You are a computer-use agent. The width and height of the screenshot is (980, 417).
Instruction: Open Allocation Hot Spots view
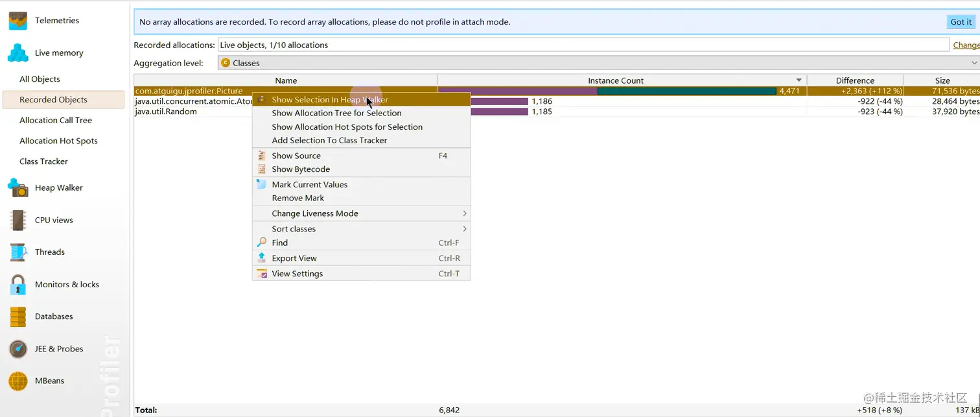click(58, 141)
